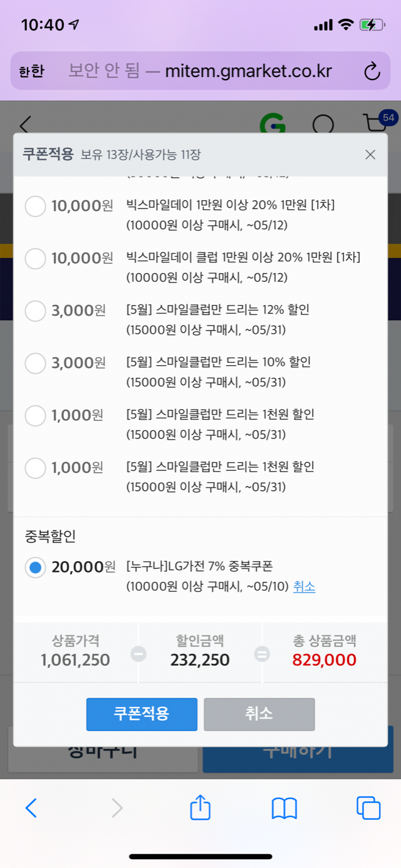Tap the Safari forward arrow
The width and height of the screenshot is (401, 868).
pos(117,808)
